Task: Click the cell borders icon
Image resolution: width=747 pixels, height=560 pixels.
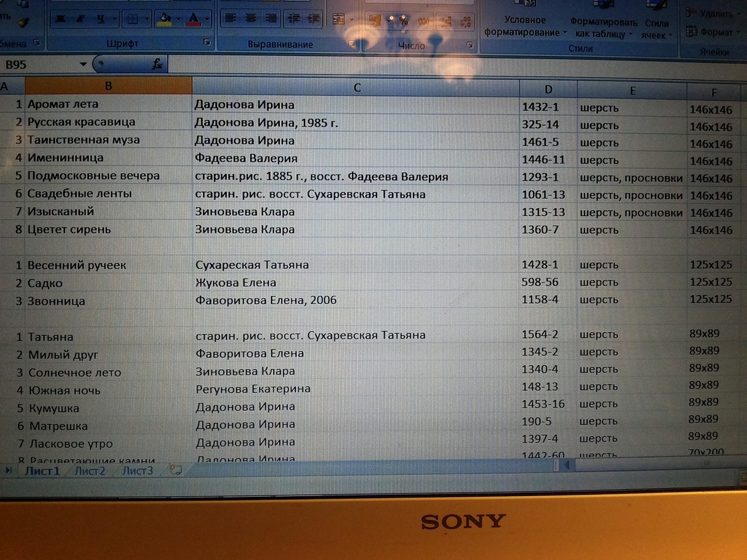Action: (x=133, y=19)
